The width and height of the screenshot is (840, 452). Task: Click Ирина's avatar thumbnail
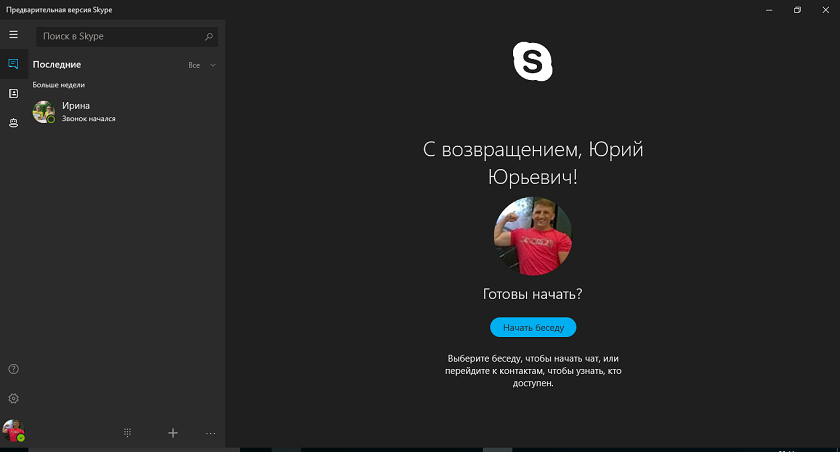tap(44, 112)
